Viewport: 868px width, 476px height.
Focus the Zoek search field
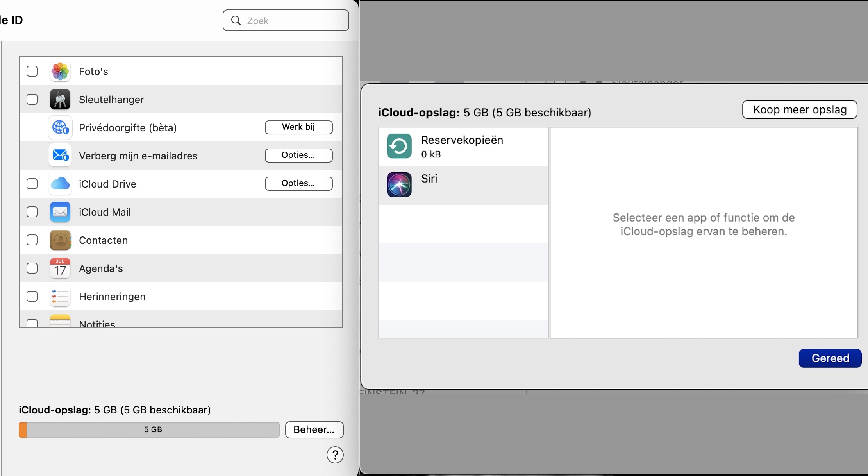click(x=286, y=20)
